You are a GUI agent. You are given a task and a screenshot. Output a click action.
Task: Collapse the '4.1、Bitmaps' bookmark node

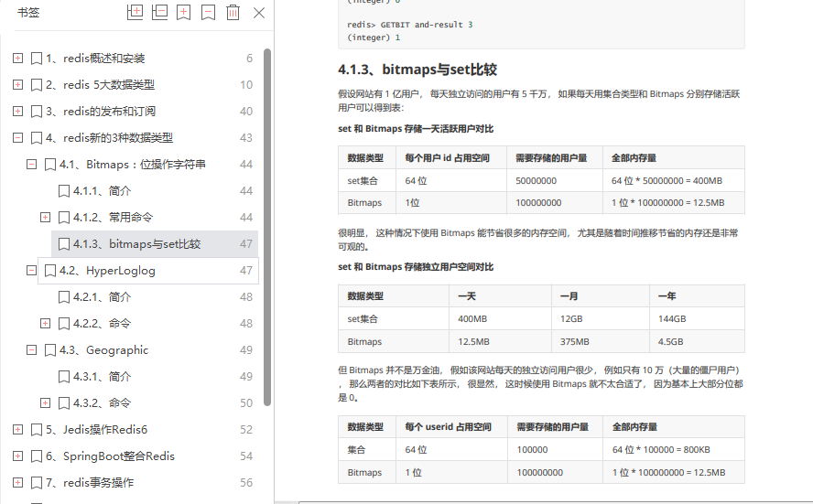pos(32,165)
